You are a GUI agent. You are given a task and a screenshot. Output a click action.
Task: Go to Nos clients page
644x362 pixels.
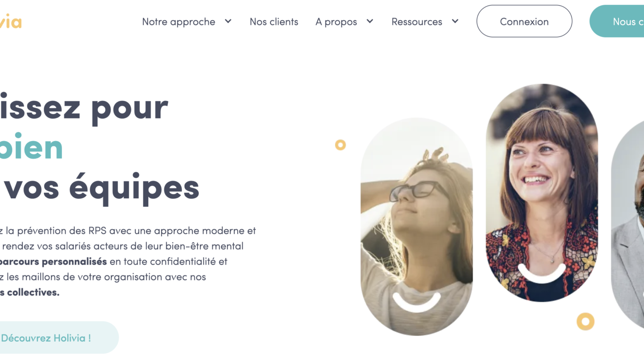274,22
